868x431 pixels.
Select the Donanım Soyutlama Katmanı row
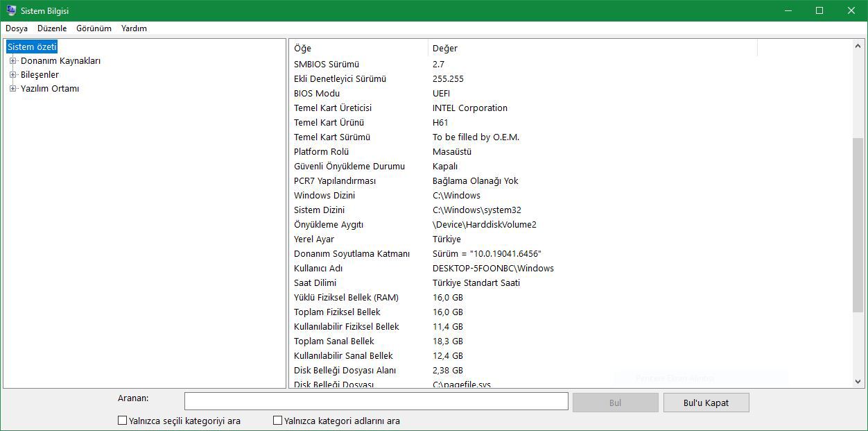coord(571,254)
